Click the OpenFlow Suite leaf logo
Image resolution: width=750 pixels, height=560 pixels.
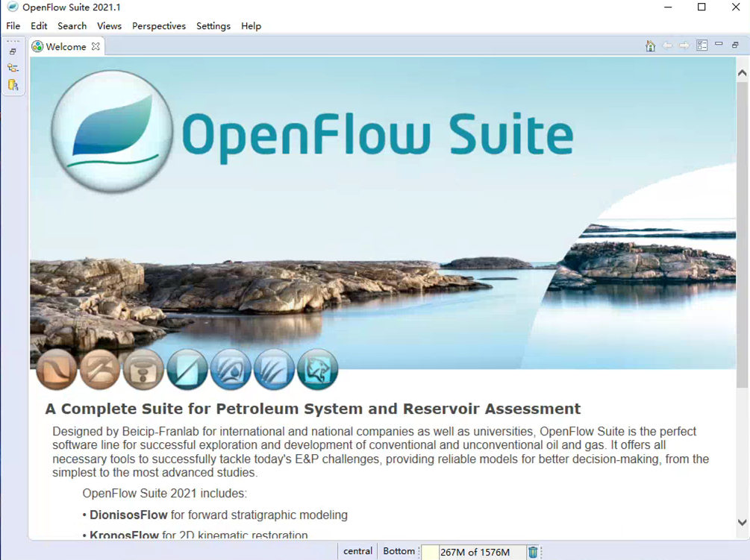pos(113,131)
